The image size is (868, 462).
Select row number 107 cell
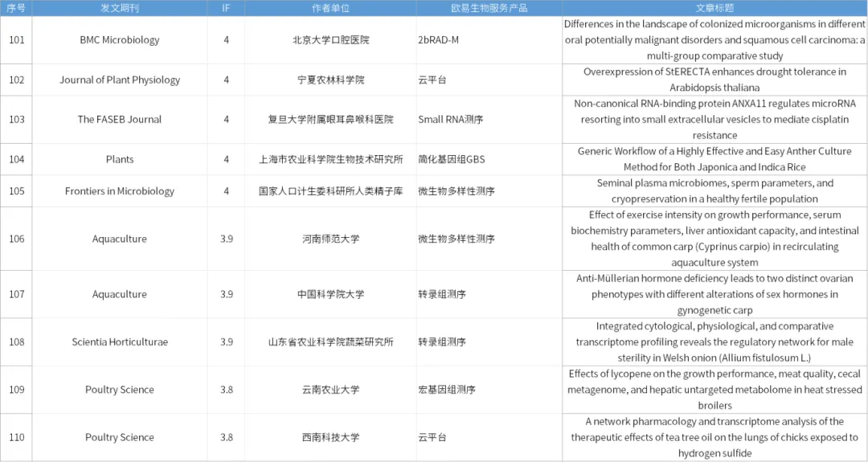pos(16,294)
